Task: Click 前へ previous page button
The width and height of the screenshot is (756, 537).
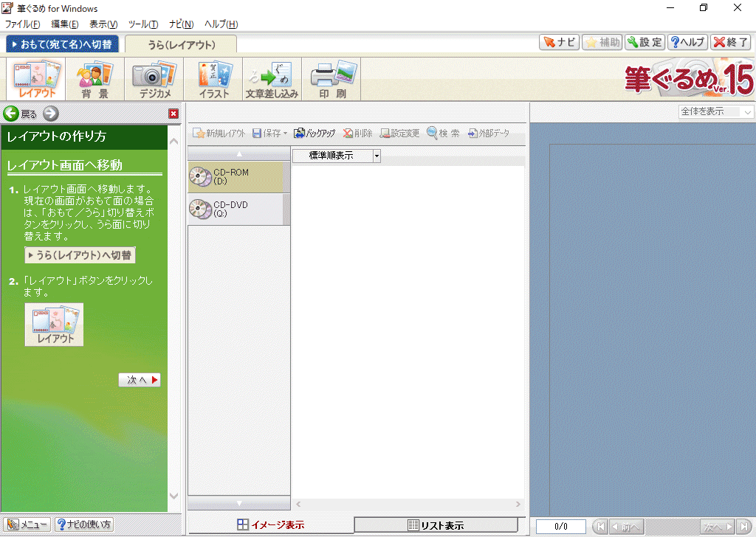Action: [626, 527]
